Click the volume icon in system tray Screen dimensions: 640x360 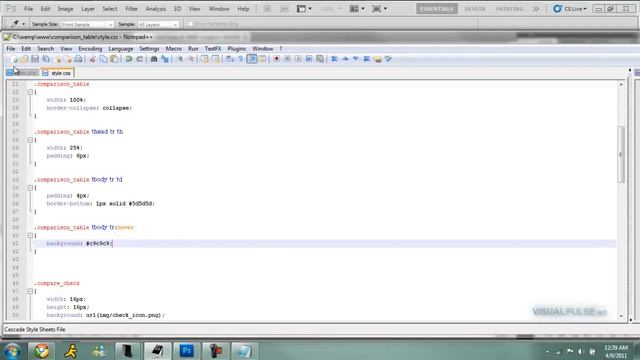point(581,351)
